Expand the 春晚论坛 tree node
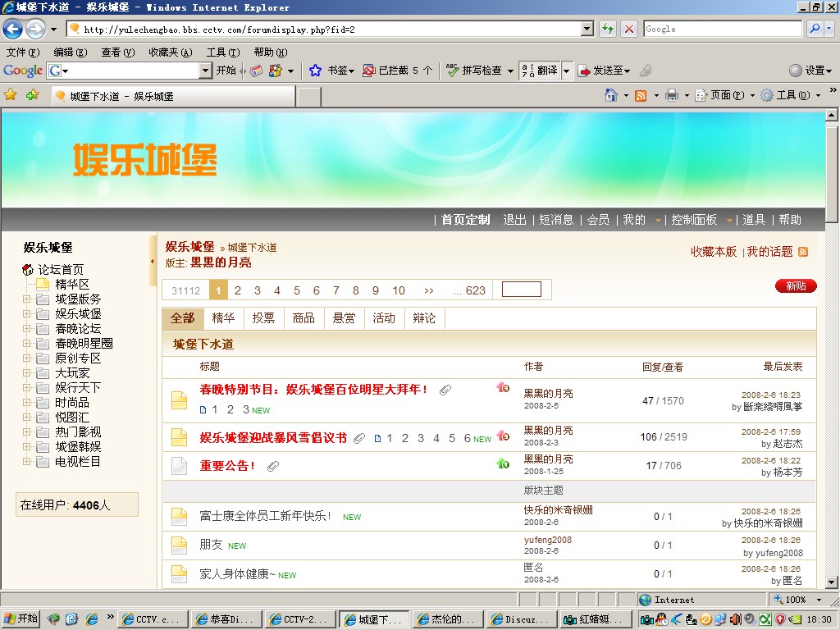 [26, 329]
